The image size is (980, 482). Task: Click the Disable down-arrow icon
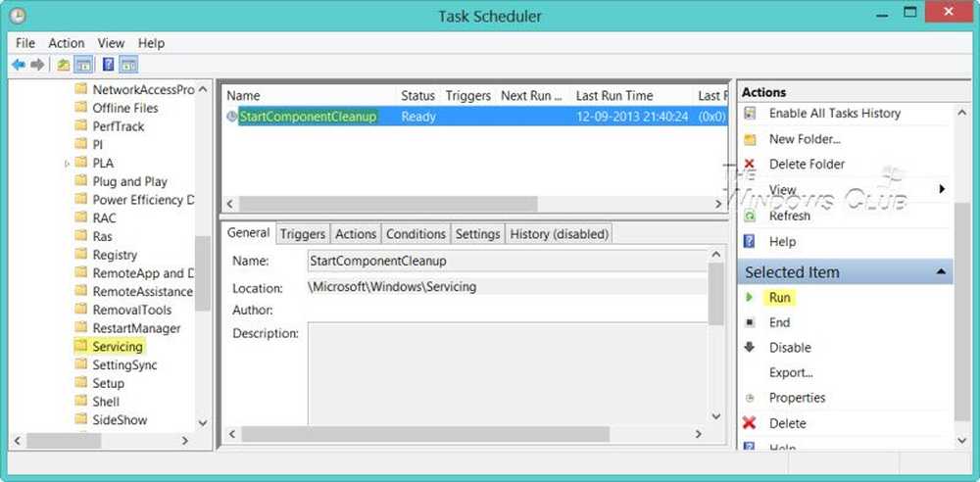750,348
